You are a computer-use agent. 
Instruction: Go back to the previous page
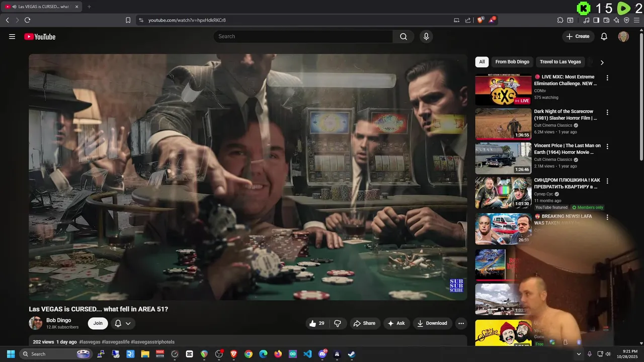click(x=7, y=20)
